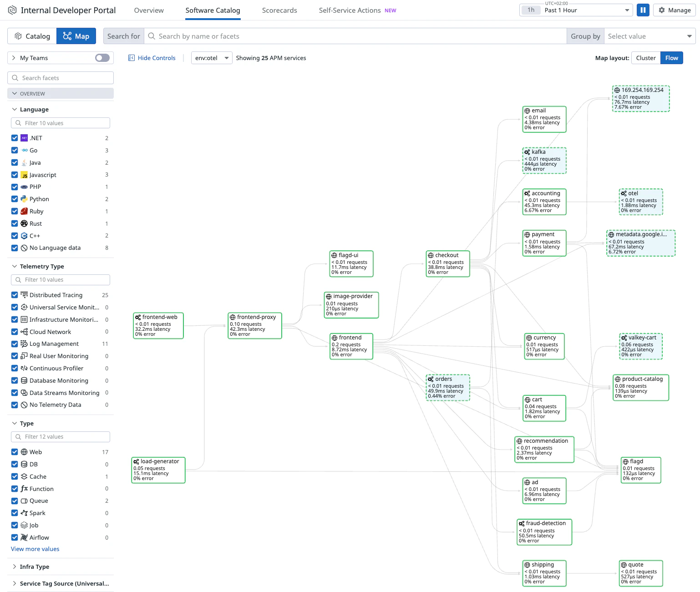Click the Spark type icon
This screenshot has width=700, height=592.
[x=25, y=513]
